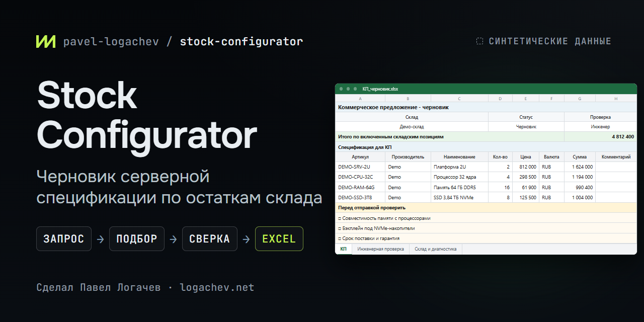Select the DEMO-RAM-64G article cell
644x322 pixels.
[360, 187]
